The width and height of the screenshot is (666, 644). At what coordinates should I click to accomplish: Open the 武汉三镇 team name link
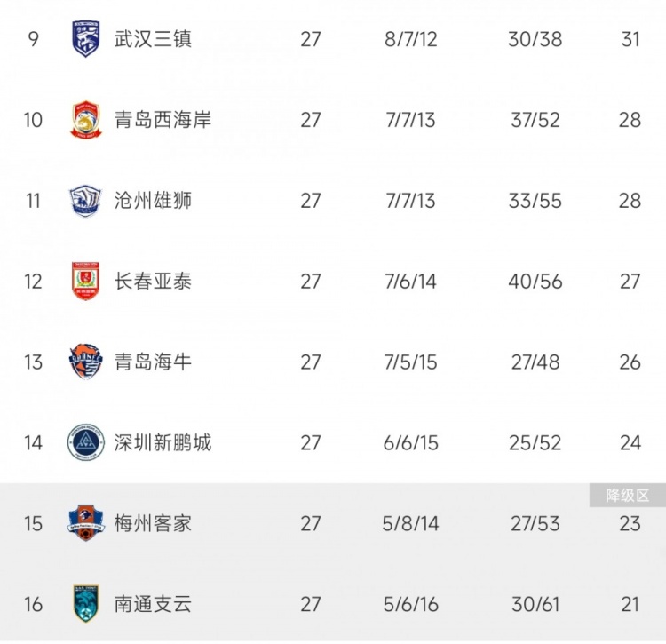[153, 39]
